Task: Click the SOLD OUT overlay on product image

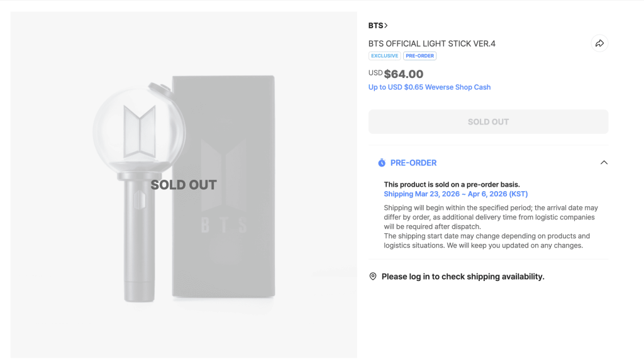Action: point(184,185)
